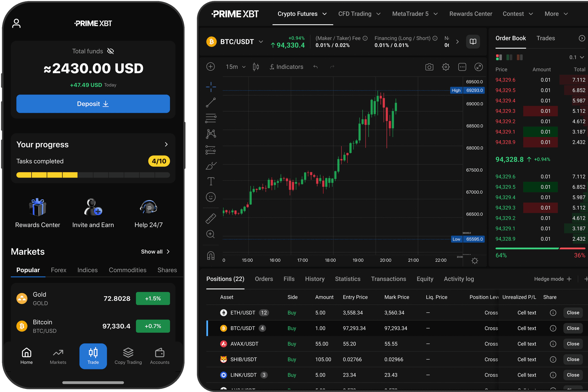Click add chart plus icon
Image resolution: width=588 pixels, height=392 pixels.
[210, 67]
